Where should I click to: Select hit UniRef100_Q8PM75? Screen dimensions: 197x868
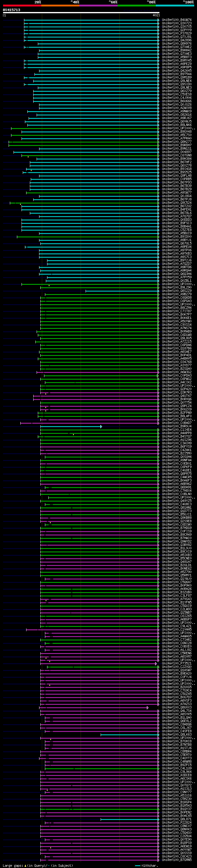pyautogui.click(x=177, y=474)
